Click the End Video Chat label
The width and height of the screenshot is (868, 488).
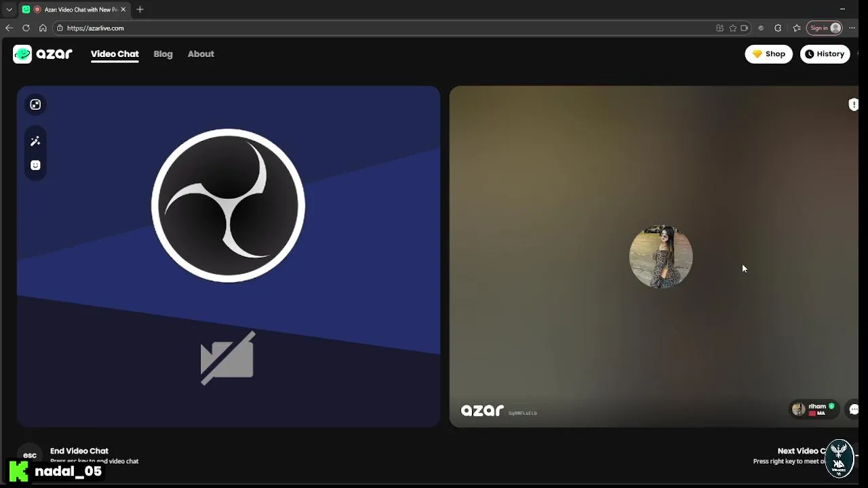click(79, 451)
